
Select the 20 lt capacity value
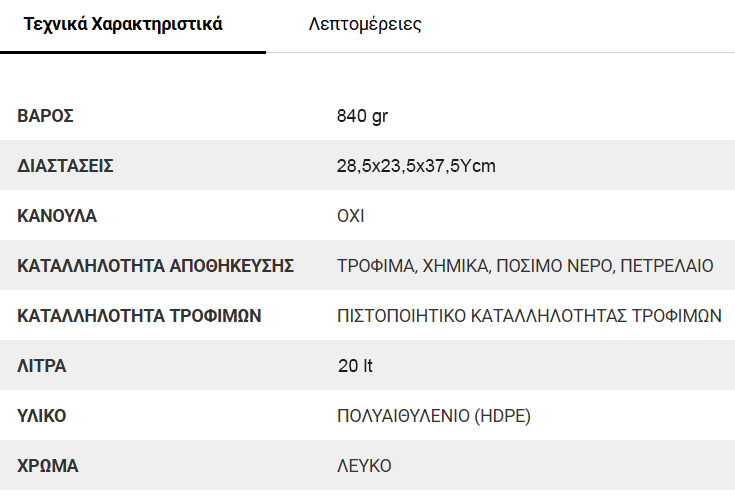tap(355, 366)
